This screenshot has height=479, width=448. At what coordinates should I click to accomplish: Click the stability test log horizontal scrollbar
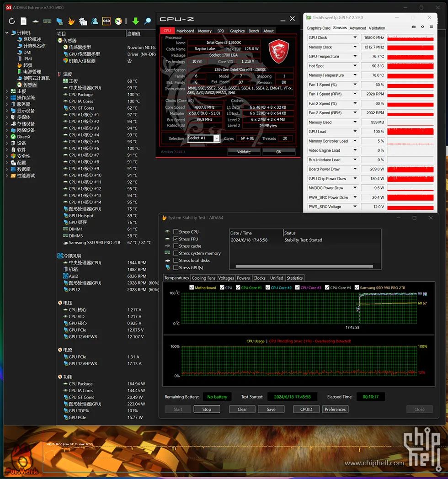(x=304, y=266)
